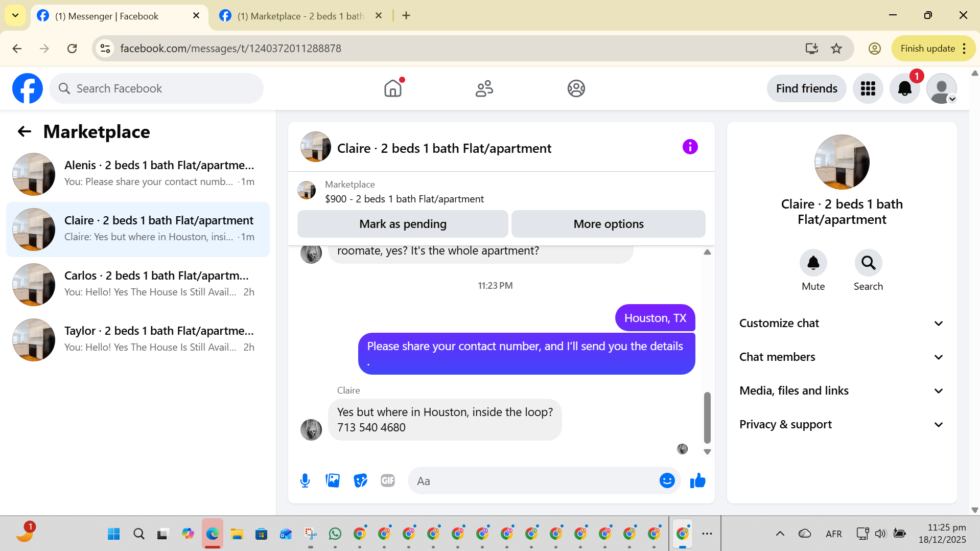Open conversation information purple icon
Viewport: 980px width, 551px height.
pos(690,147)
